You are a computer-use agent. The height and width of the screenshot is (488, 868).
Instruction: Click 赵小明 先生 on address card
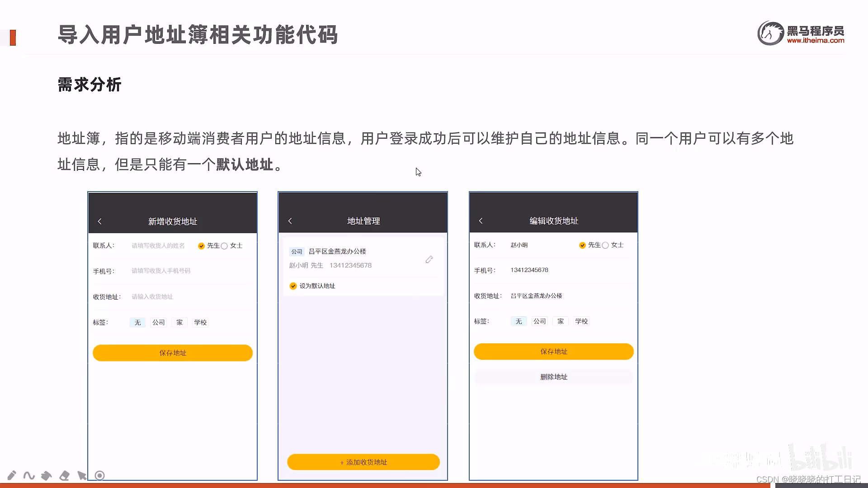[306, 266]
